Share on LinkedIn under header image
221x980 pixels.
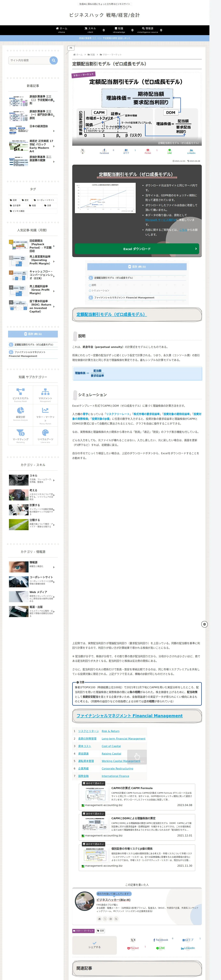(x=191, y=151)
